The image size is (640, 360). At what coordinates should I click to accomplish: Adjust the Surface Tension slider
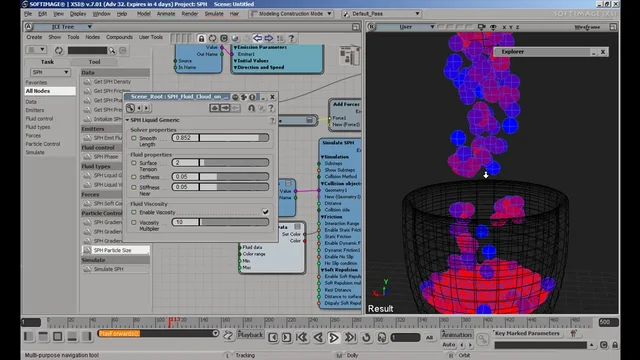tap(234, 162)
